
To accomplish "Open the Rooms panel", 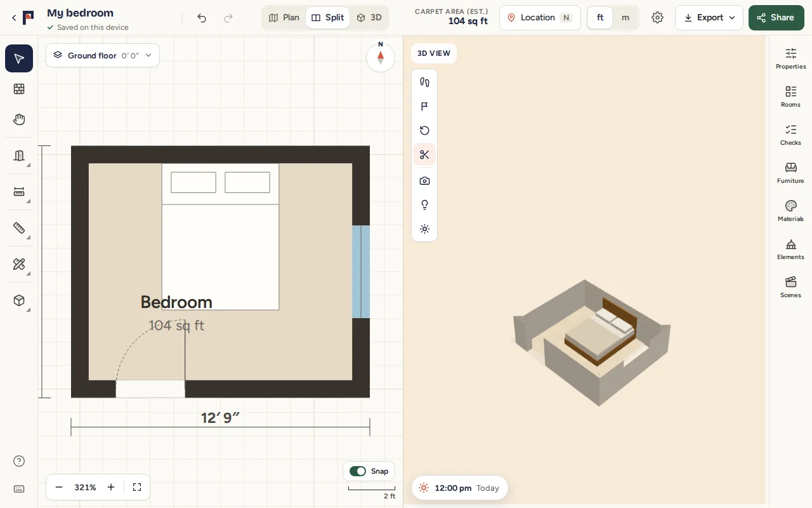I will 790,97.
